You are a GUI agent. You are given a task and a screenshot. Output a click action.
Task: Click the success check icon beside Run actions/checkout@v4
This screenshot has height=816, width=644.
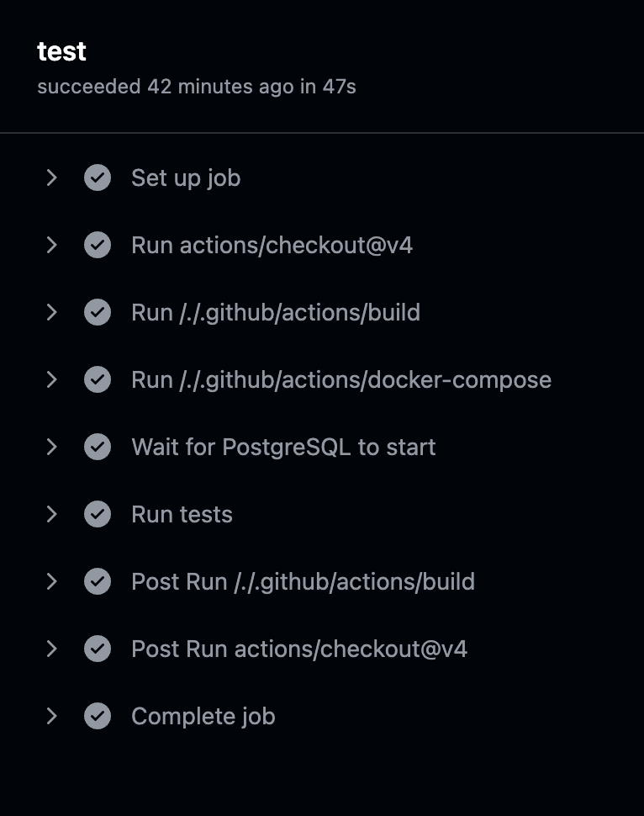98,245
